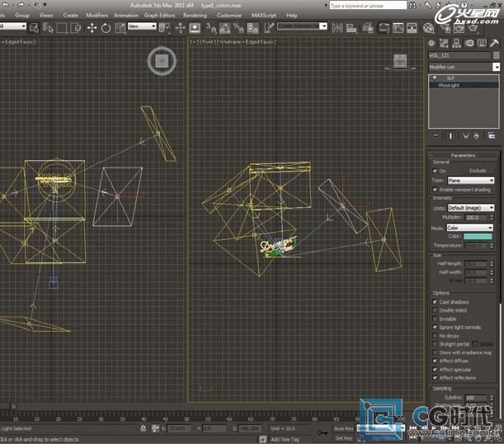
Task: Open the Rendering menu
Action: (195, 16)
